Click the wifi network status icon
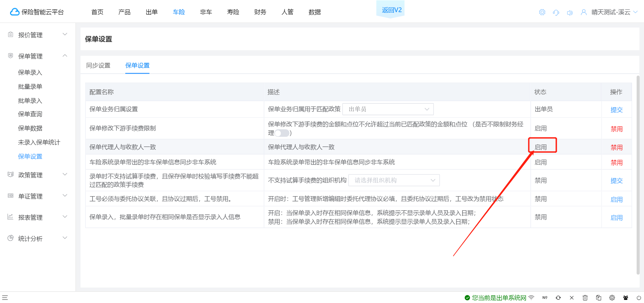Screen dimensions: 644x303 click(x=531, y=298)
